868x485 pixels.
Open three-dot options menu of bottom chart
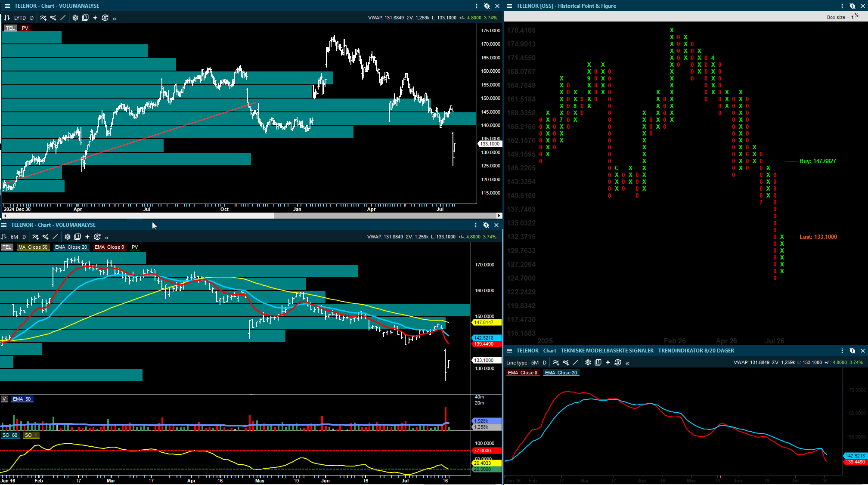pyautogui.click(x=476, y=225)
